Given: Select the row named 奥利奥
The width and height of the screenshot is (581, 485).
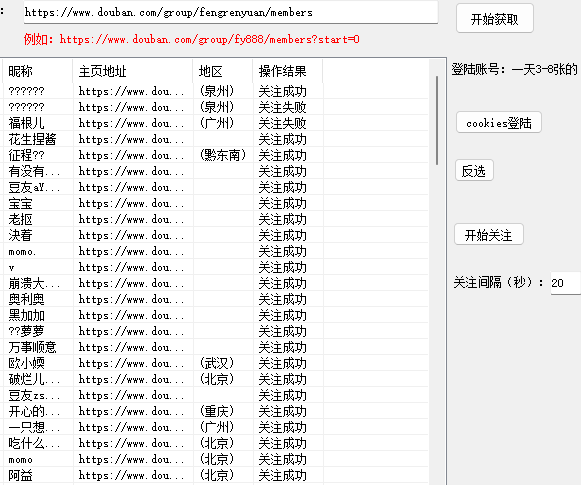Looking at the screenshot, I should pos(215,299).
